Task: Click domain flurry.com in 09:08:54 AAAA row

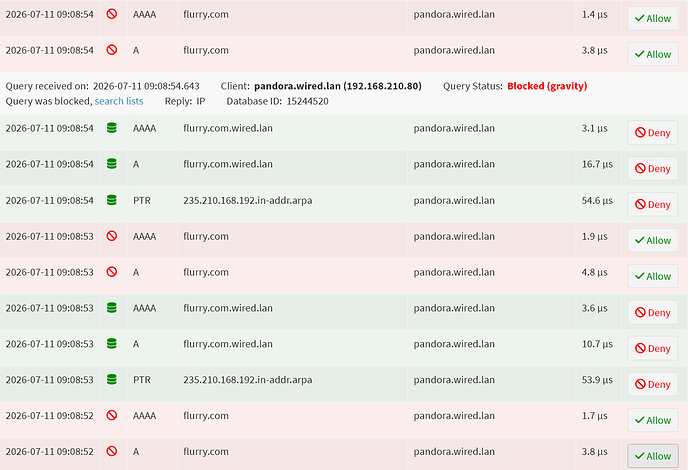Action: 206,15
